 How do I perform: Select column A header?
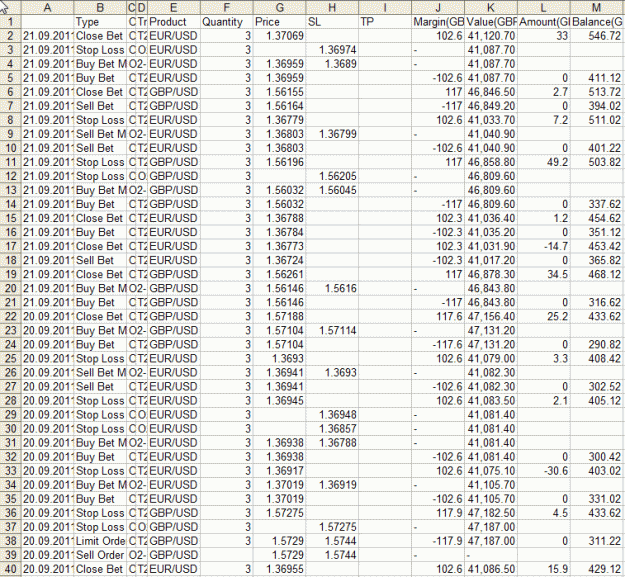(47, 7)
